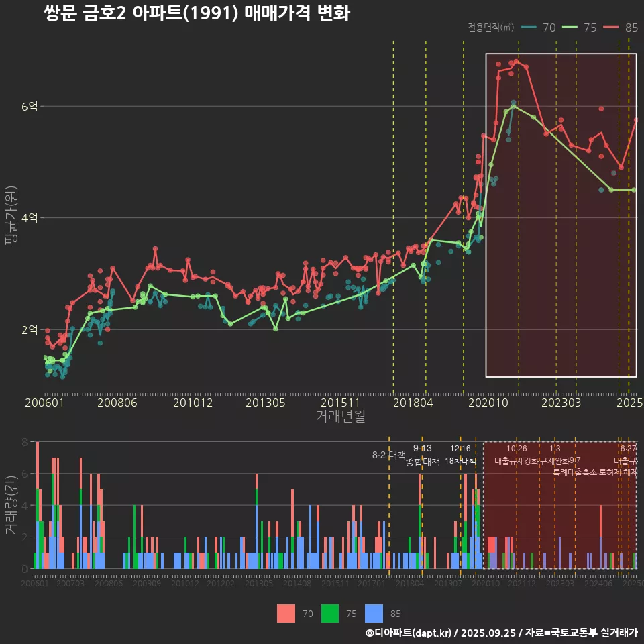Click the 8·2 대책 policy annotation
Viewport: 644px width, 644px height.
[x=393, y=455]
